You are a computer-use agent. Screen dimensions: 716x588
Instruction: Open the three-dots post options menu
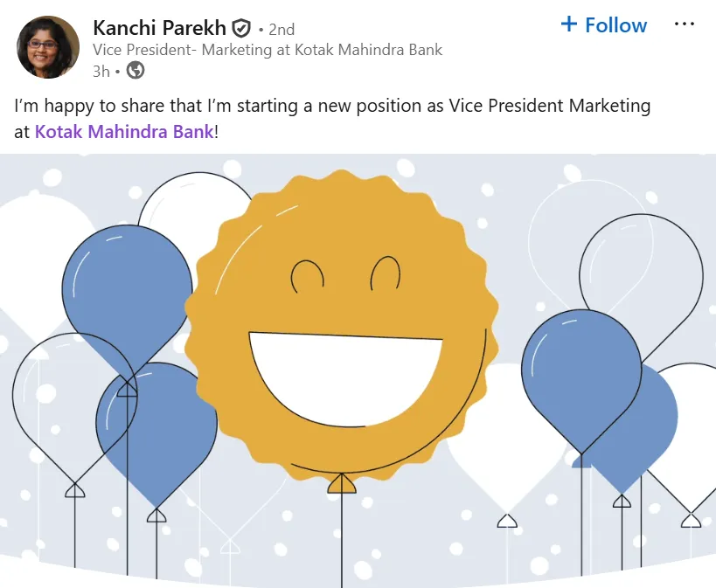click(x=684, y=24)
